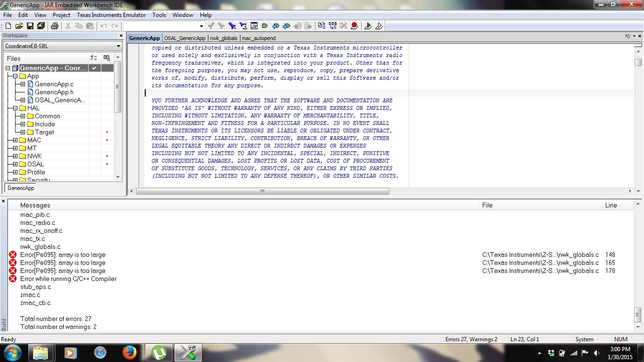Viewport: 644px width, 362px height.
Task: Click the Make toolbar icon
Action: [x=333, y=26]
